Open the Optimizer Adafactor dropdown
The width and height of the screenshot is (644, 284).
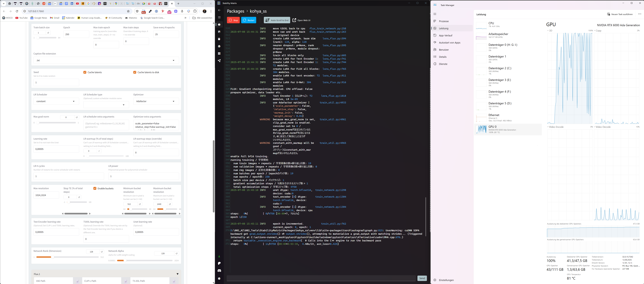pos(156,101)
